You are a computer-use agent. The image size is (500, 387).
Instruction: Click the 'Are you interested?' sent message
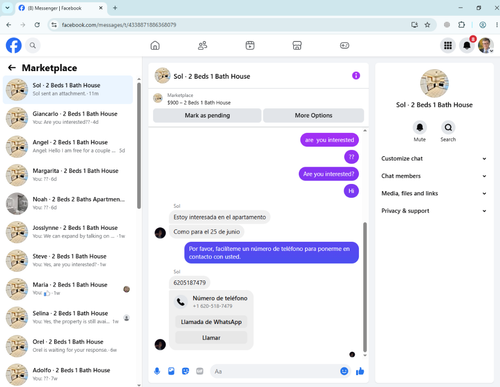coord(329,174)
